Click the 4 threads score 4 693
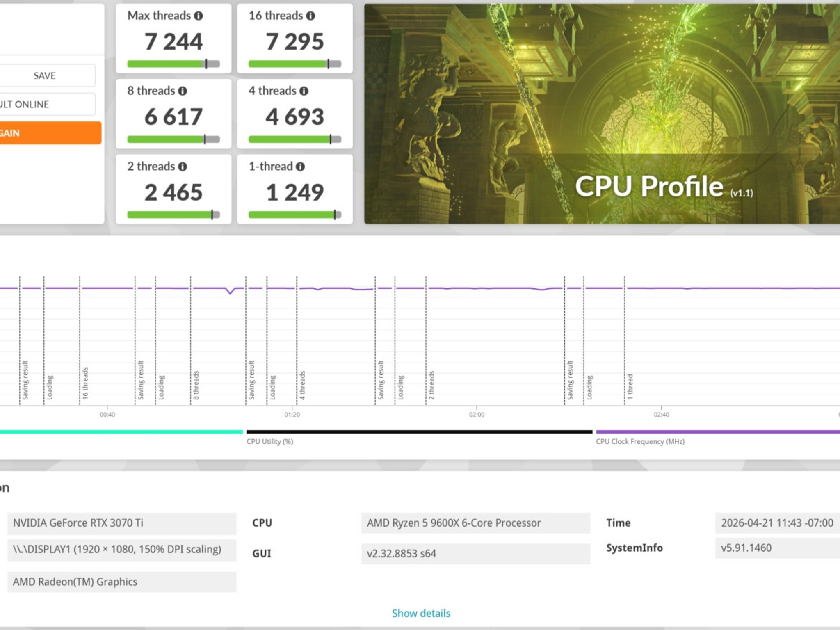Image resolution: width=840 pixels, height=630 pixels. [295, 117]
